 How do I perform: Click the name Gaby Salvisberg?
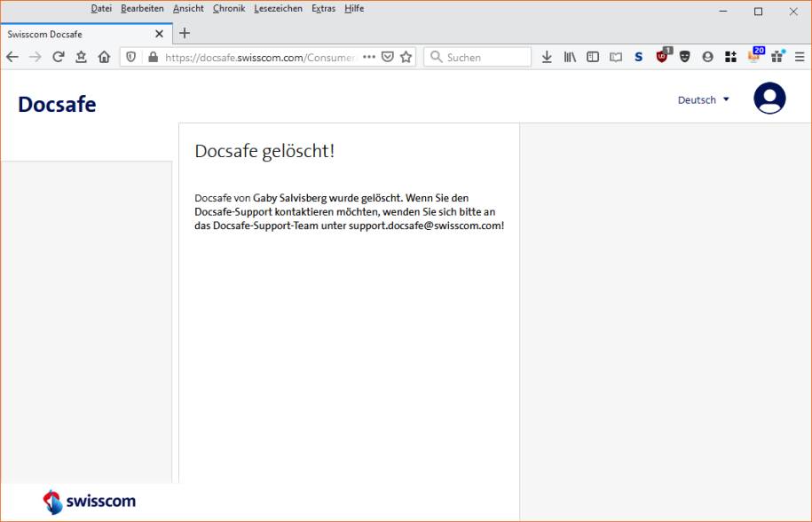289,198
